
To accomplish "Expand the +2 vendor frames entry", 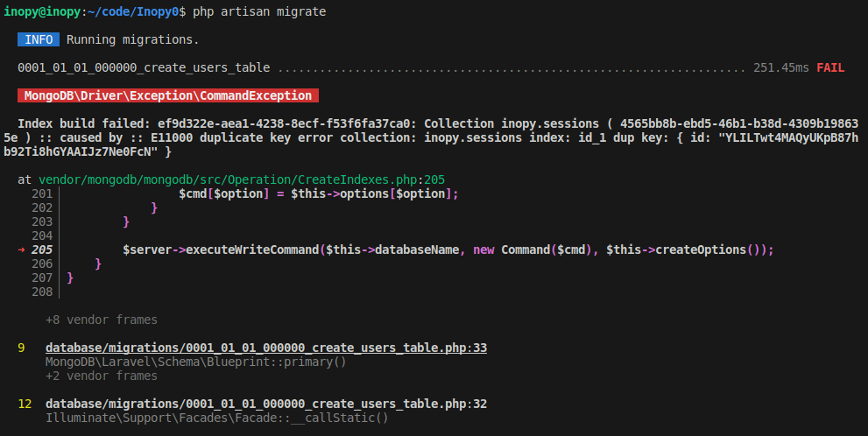I will tap(102, 376).
